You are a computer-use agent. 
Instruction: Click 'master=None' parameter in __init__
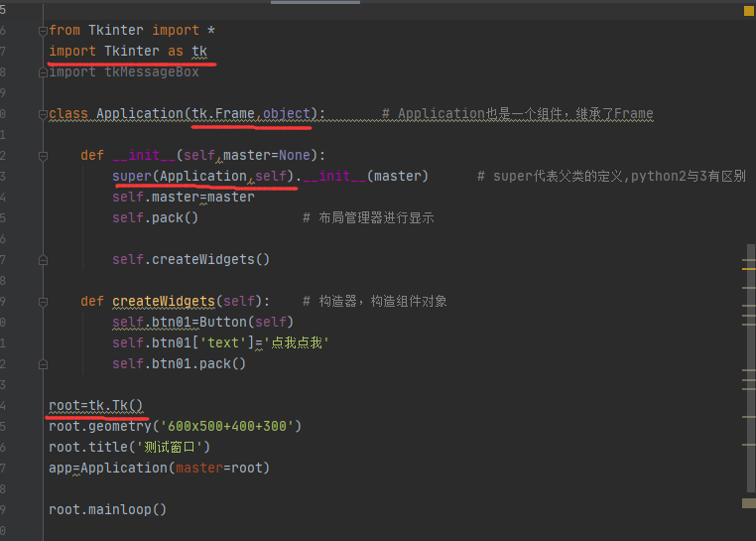pyautogui.click(x=267, y=156)
